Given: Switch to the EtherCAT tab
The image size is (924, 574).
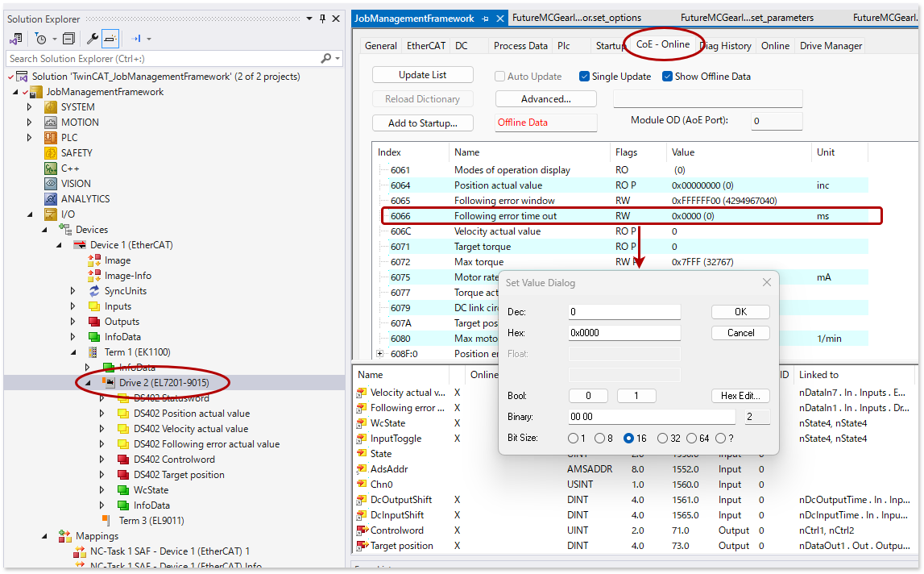Looking at the screenshot, I should pos(426,45).
